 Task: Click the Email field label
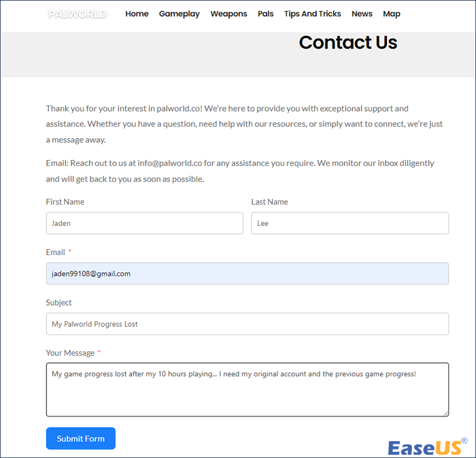pos(56,252)
